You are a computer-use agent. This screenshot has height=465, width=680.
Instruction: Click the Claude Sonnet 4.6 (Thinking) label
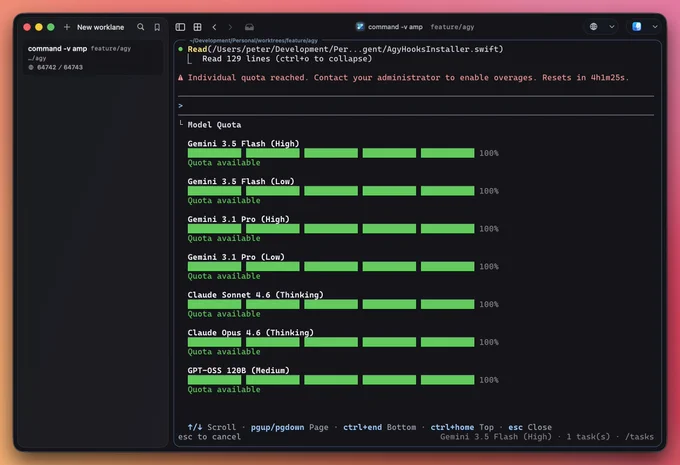point(255,295)
